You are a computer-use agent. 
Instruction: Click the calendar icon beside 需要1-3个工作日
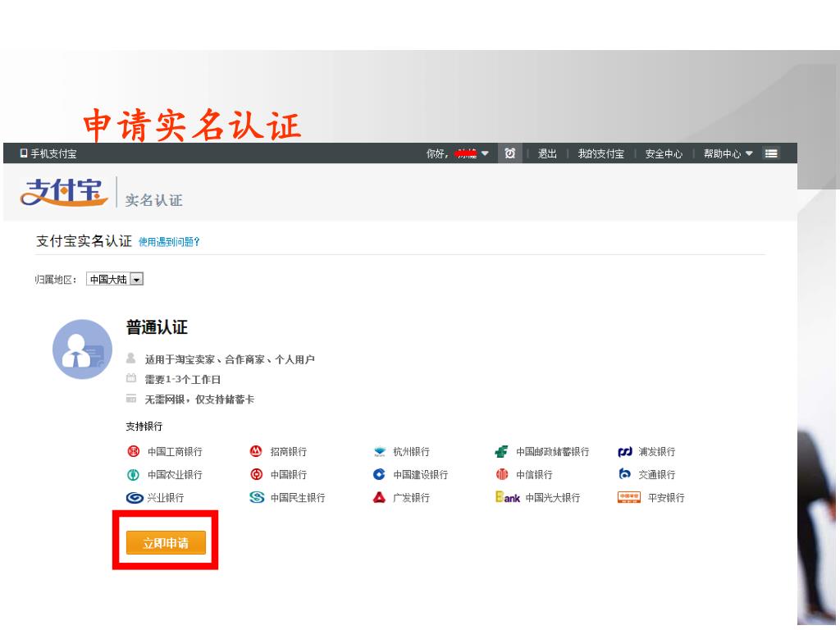pos(130,378)
